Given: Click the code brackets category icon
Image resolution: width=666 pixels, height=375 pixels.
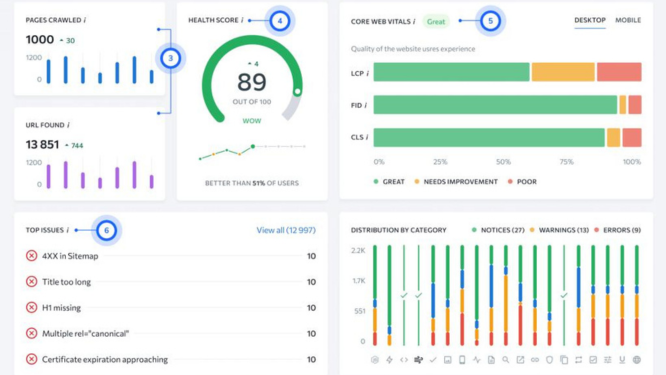Looking at the screenshot, I should click(404, 360).
